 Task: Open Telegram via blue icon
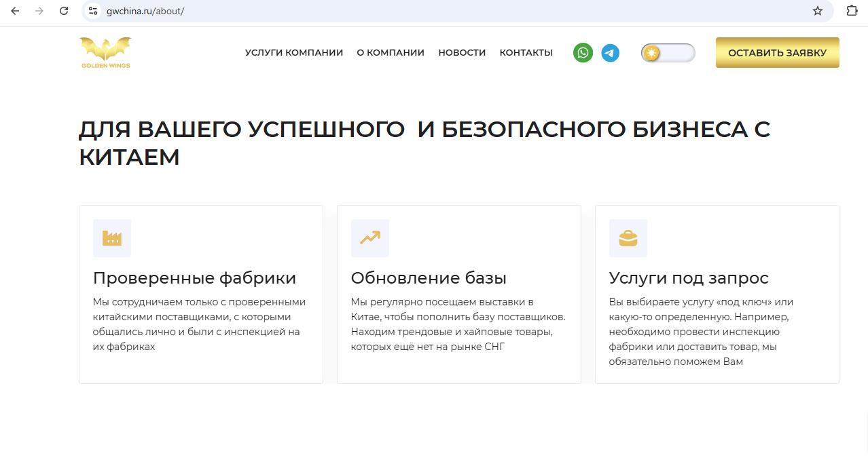[610, 52]
